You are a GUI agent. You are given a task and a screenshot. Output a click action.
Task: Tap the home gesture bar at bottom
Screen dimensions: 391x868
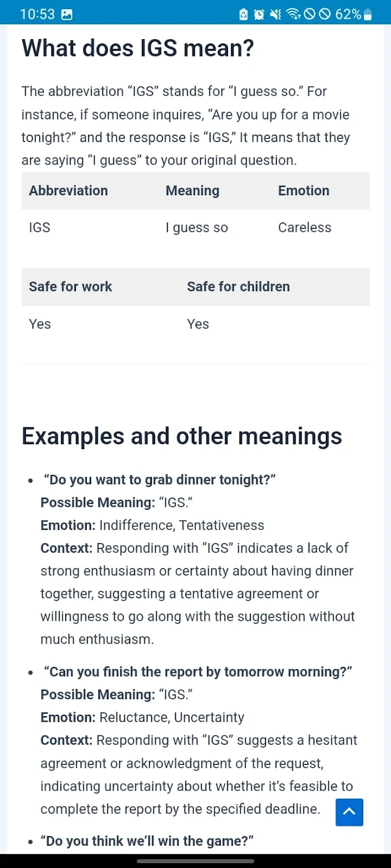195,861
